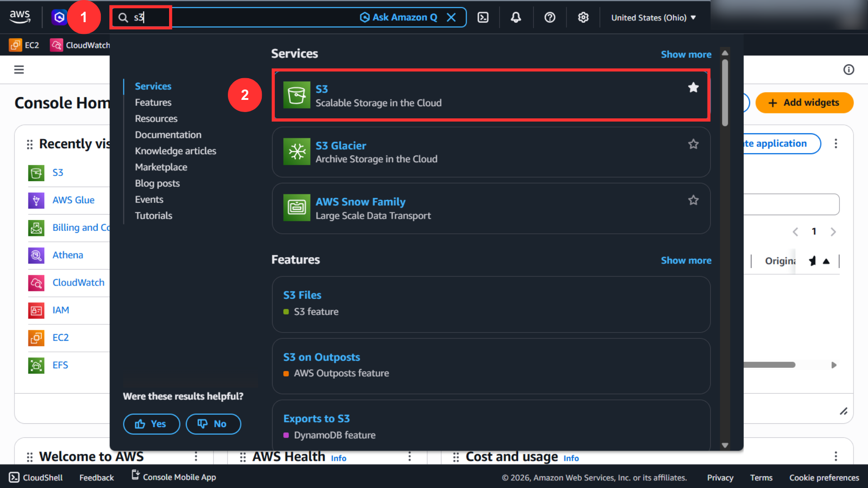Image resolution: width=868 pixels, height=488 pixels.
Task: Open settings gear icon
Action: click(x=583, y=17)
